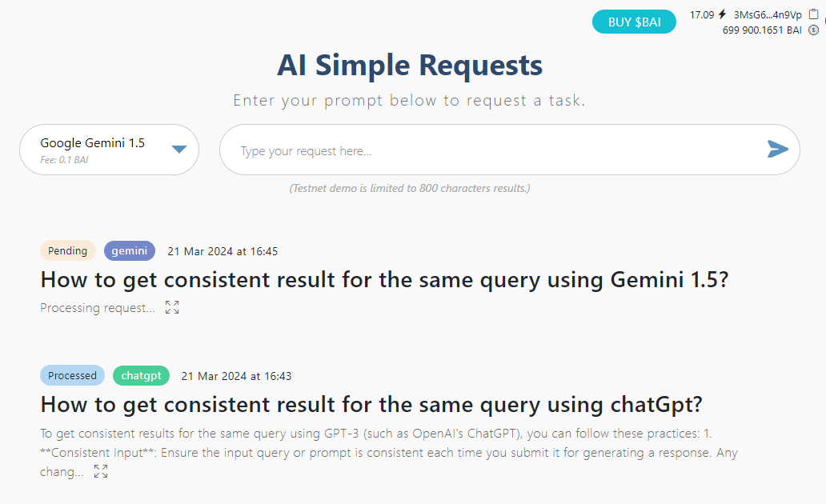Copy wallet address with clipboard icon
The image size is (826, 504).
click(814, 14)
